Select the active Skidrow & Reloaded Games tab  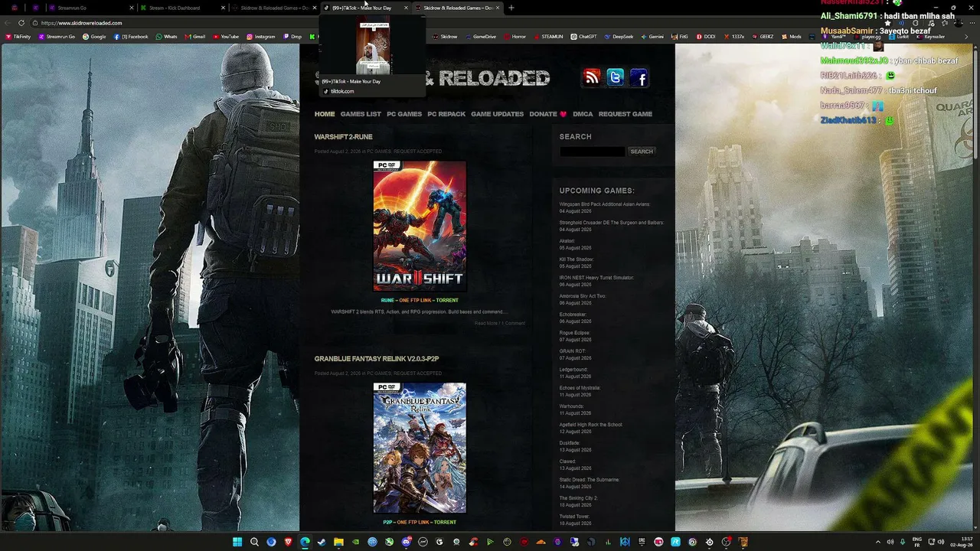pos(458,8)
